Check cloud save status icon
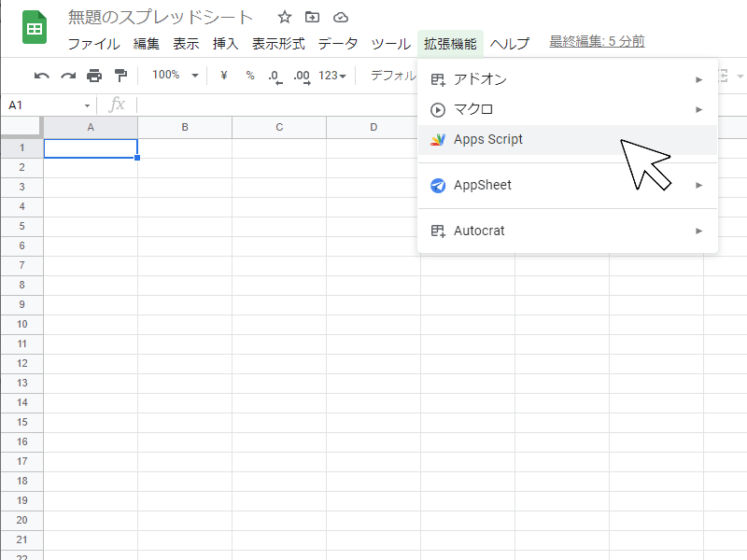This screenshot has width=747, height=560. [x=341, y=18]
